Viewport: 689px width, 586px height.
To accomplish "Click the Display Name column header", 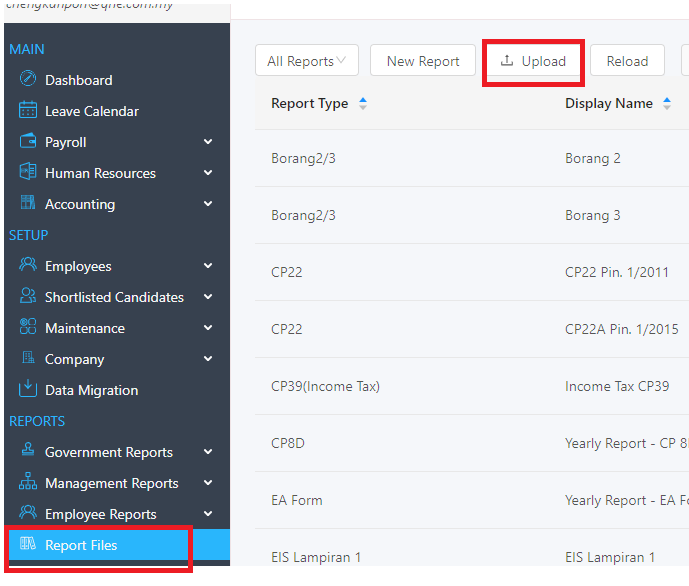I will click(x=609, y=104).
